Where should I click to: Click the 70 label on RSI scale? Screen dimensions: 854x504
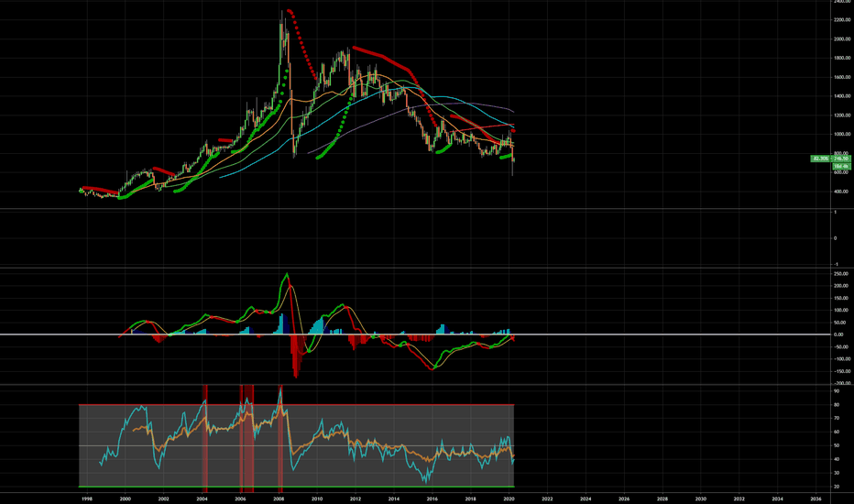coord(837,419)
